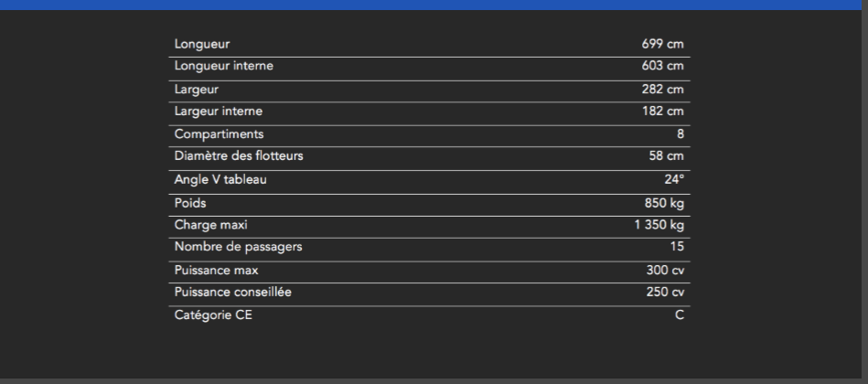Click the 699 cm length value
The image size is (868, 384).
[x=663, y=44]
